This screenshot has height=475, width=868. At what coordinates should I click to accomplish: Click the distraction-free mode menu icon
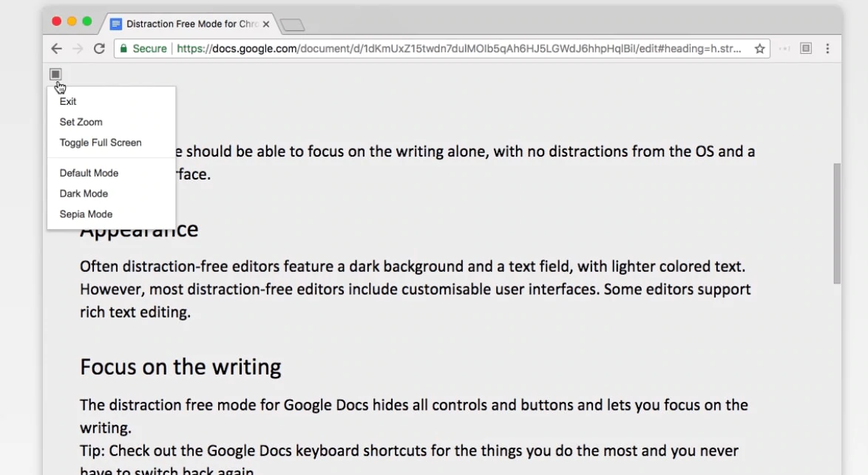(55, 74)
